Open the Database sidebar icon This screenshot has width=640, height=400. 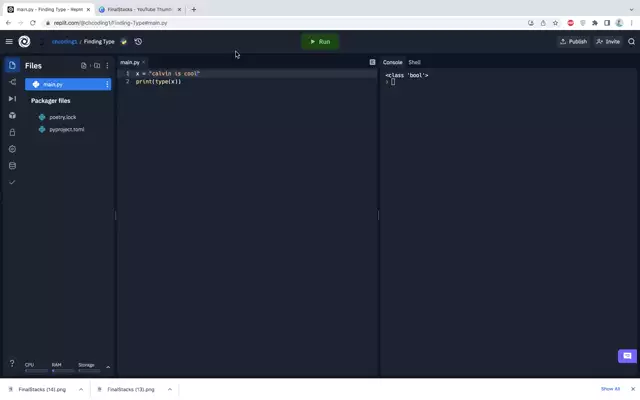[x=12, y=166]
